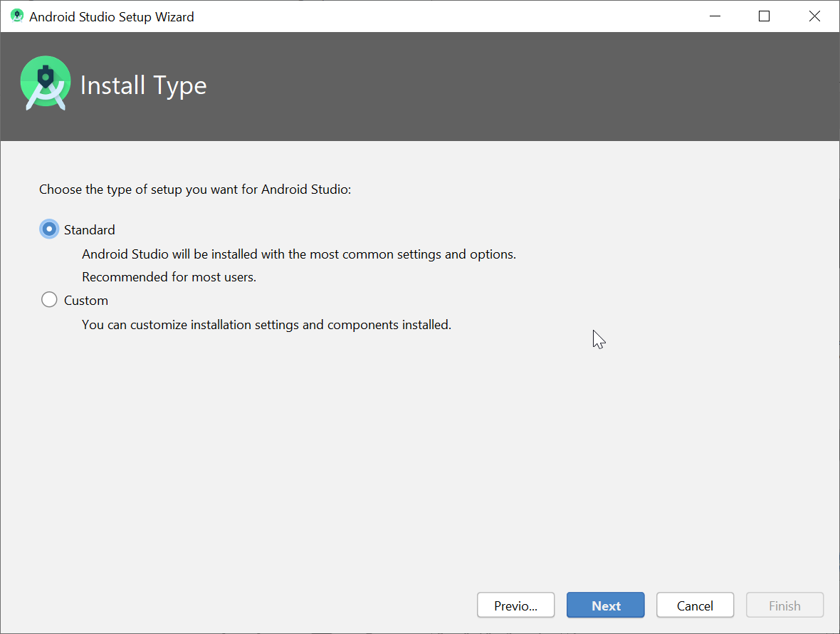The height and width of the screenshot is (634, 840).
Task: Click the disabled Finish button
Action: click(x=784, y=605)
